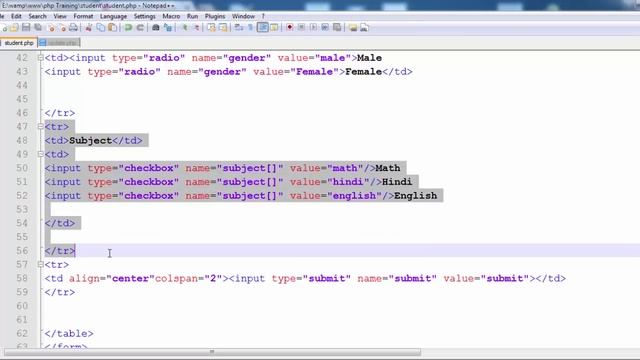This screenshot has height=360, width=640.
Task: Open the Window menu
Action: 243,16
